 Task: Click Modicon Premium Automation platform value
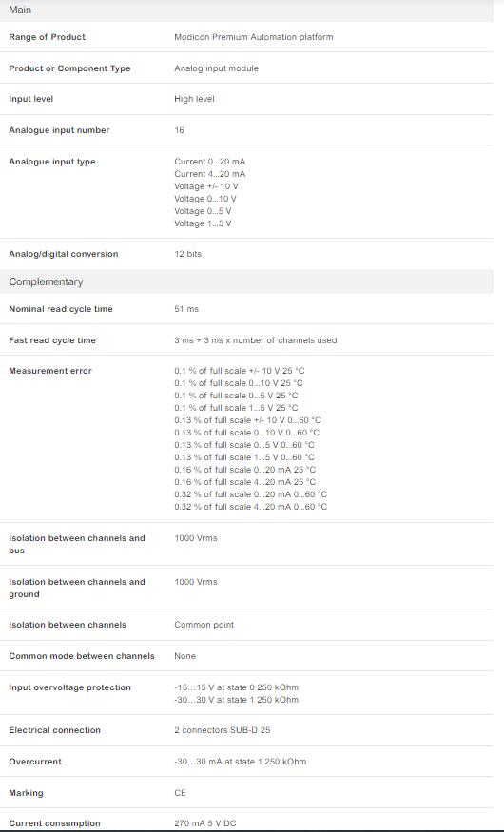(254, 37)
